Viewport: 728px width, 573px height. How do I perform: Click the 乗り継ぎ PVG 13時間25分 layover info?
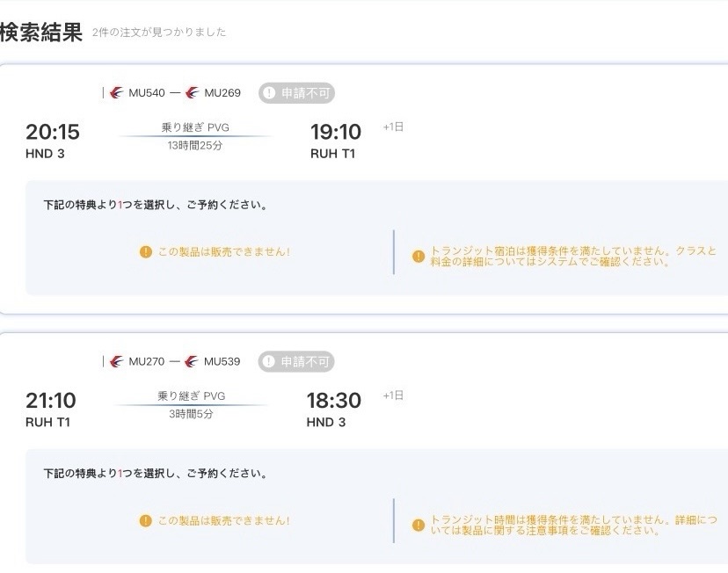[194, 136]
